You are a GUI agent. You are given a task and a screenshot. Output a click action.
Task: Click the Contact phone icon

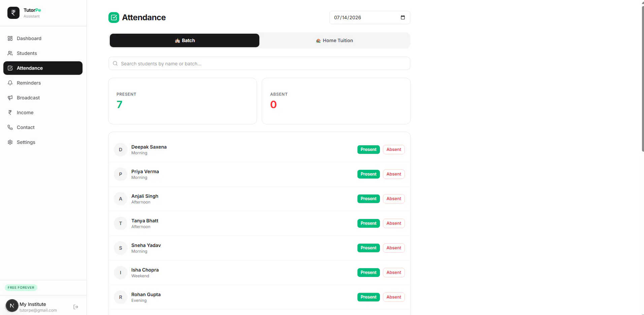tap(10, 127)
